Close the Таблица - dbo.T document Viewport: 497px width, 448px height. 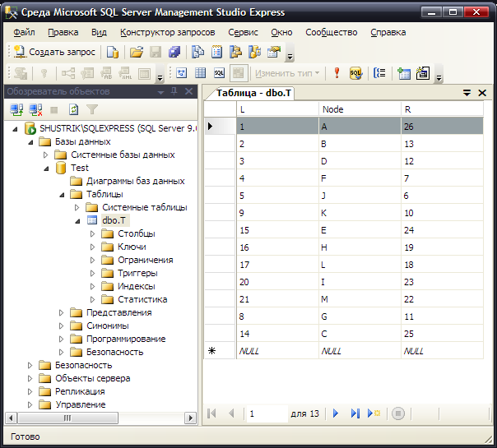[482, 93]
